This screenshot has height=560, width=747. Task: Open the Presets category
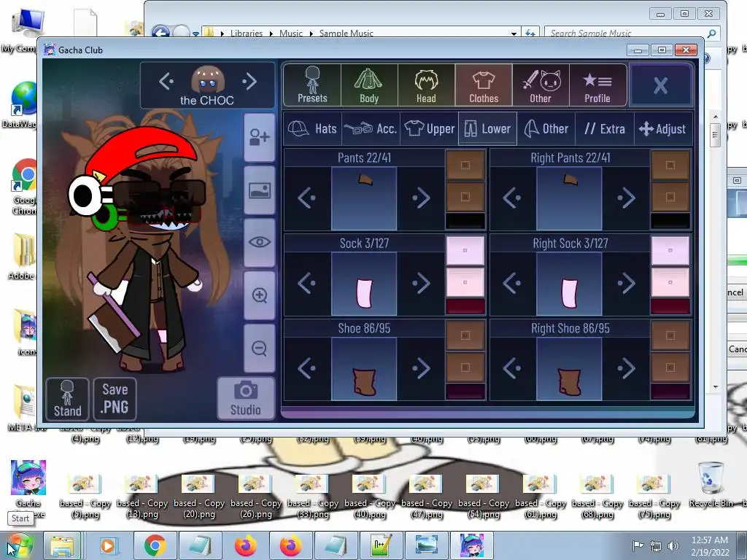pyautogui.click(x=312, y=85)
